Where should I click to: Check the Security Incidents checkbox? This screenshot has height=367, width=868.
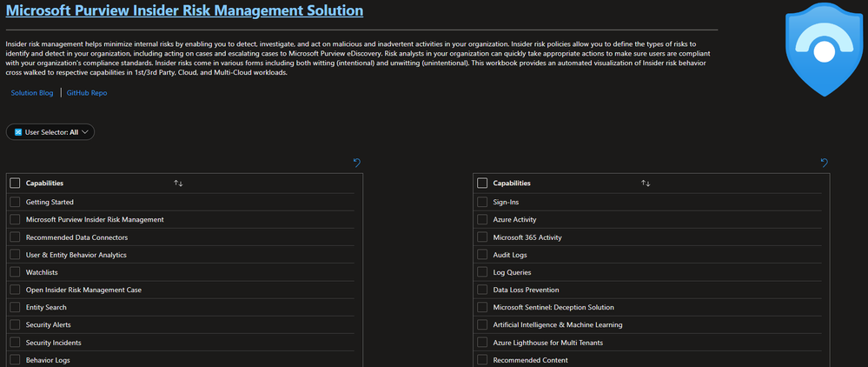pos(15,343)
